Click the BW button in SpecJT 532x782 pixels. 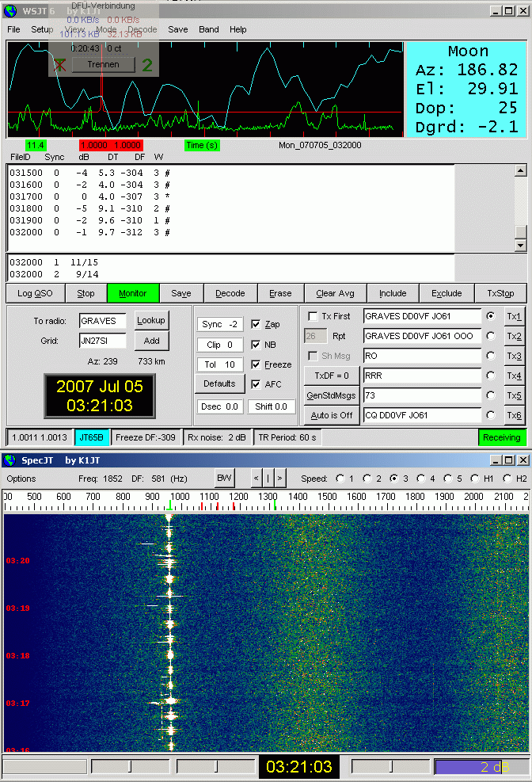(224, 478)
